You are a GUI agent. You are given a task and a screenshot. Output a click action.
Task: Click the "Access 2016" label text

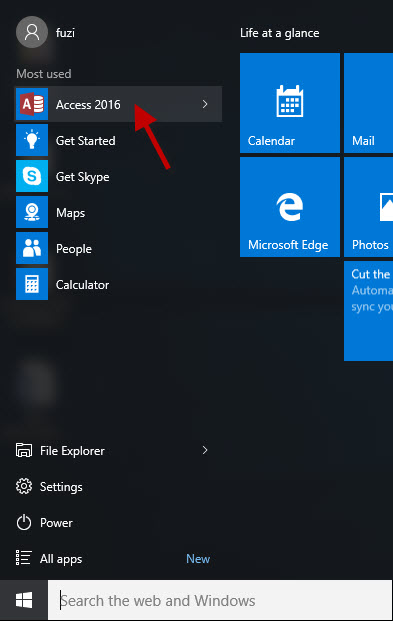pyautogui.click(x=88, y=105)
